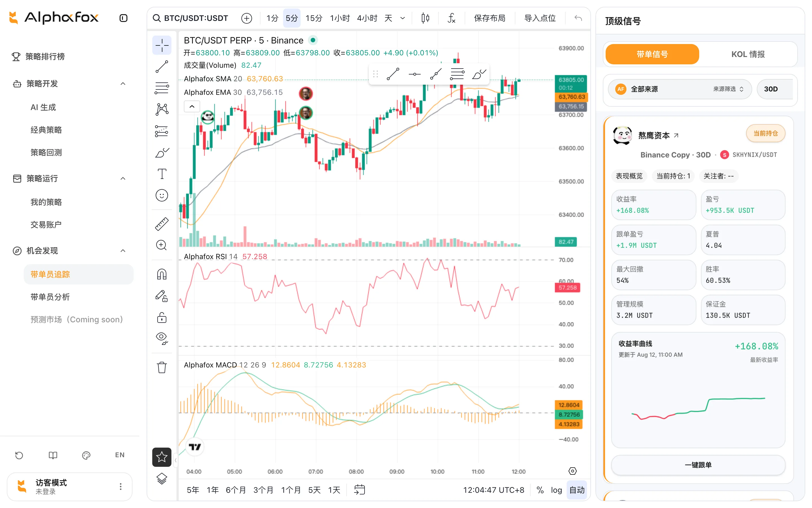The height and width of the screenshot is (508, 812).
Task: Open the Fibonacci retracement tool group
Action: 162,88
